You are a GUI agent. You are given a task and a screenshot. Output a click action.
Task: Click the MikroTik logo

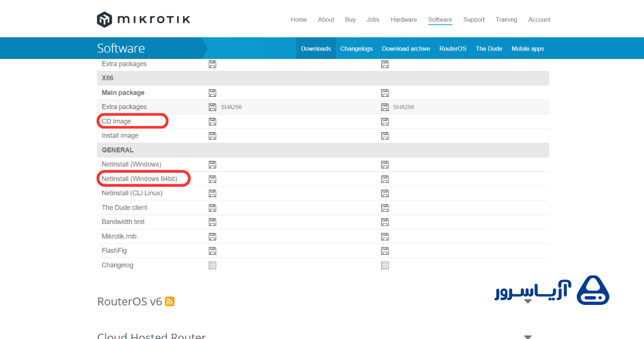[144, 19]
